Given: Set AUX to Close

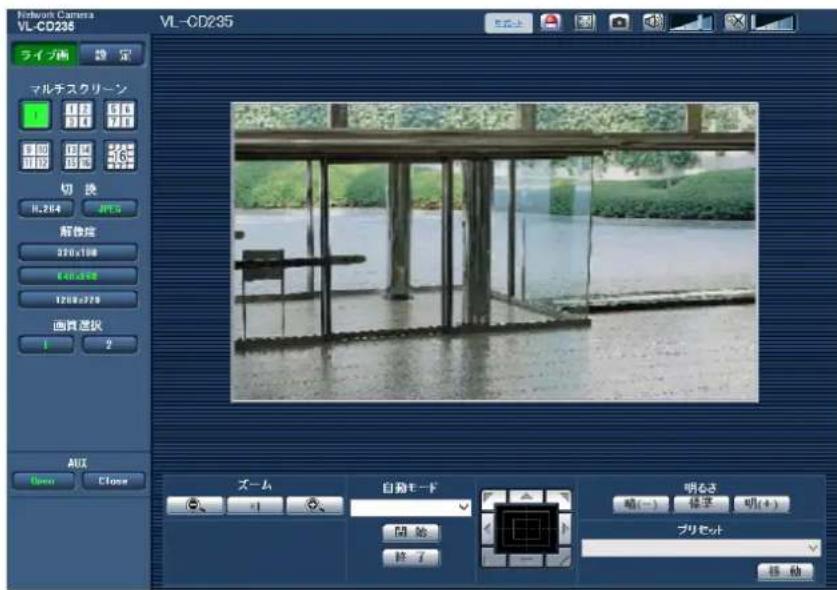Looking at the screenshot, I should pos(114,481).
